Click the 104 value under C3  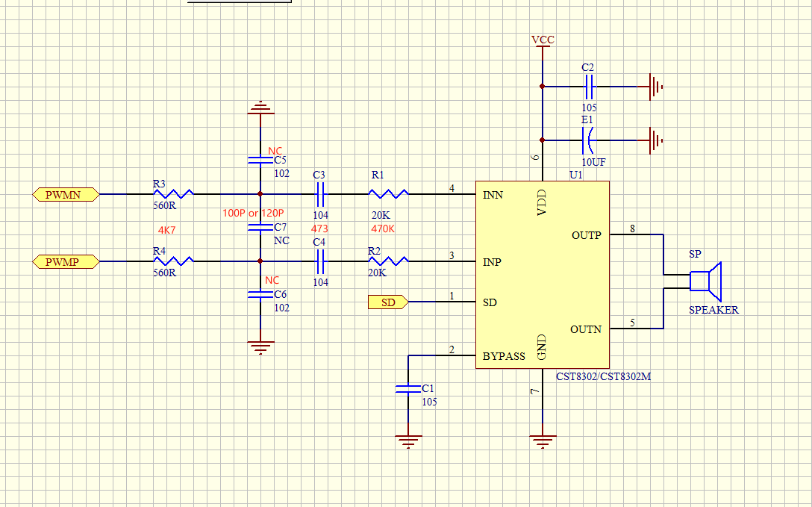321,215
